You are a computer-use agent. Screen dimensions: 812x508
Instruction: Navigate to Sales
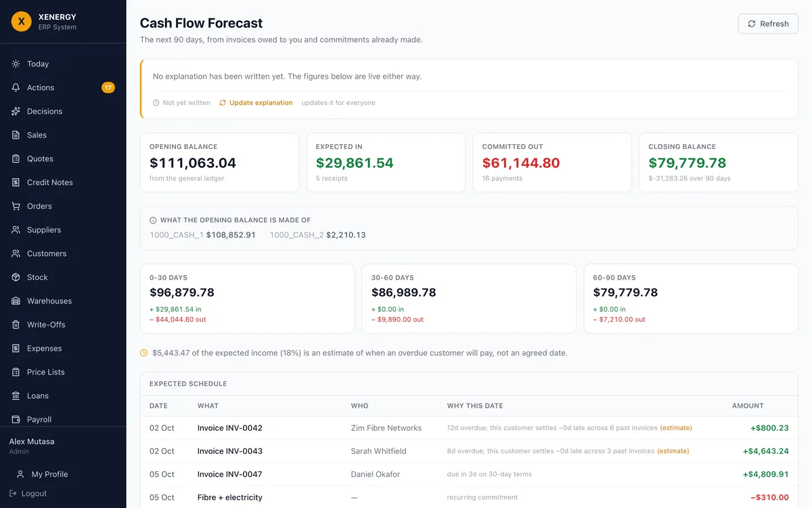[63, 135]
